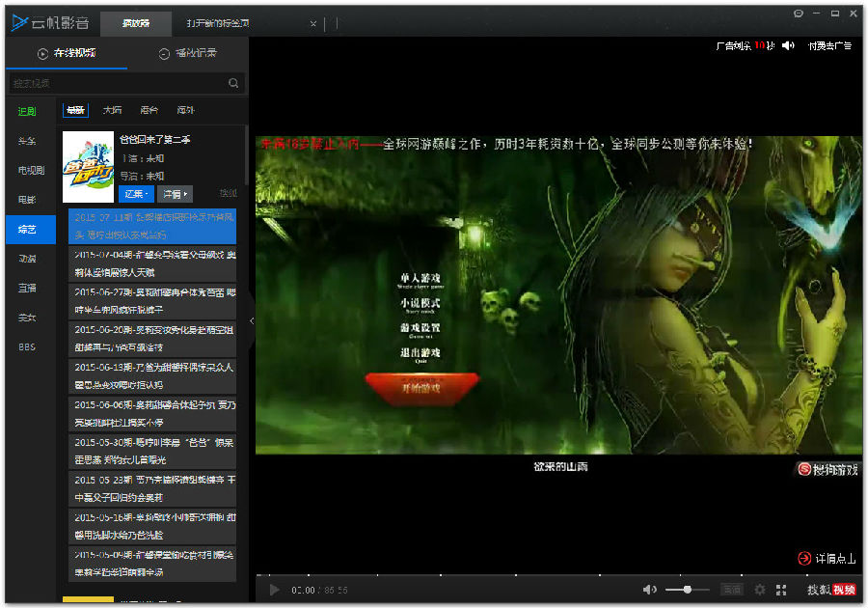
Task: Select the 追剧 sidebar category
Action: coord(27,111)
